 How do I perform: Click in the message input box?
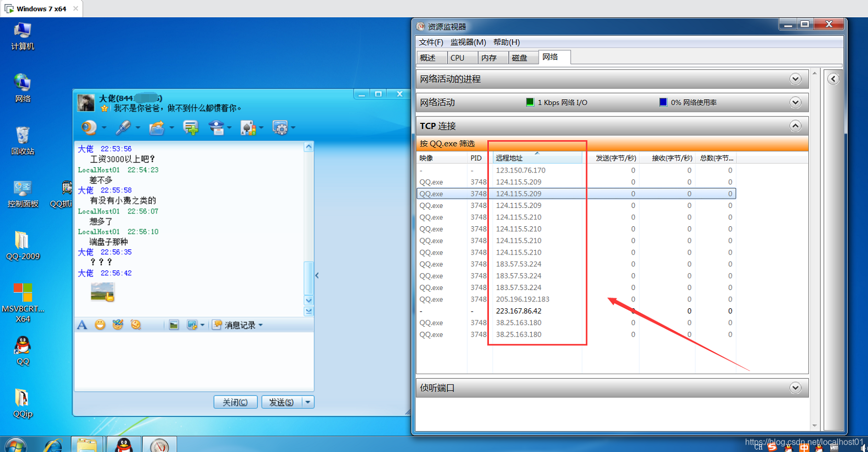(194, 361)
